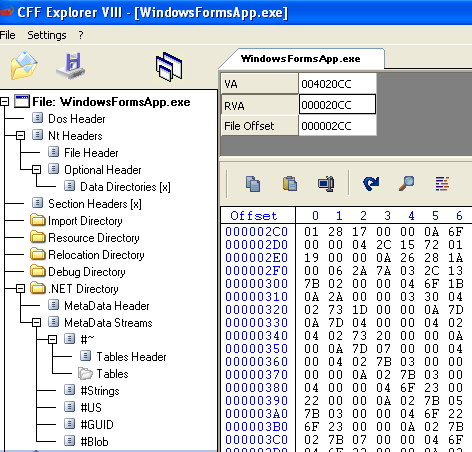
Task: Click hex row offset 00000300
Action: 256,284
